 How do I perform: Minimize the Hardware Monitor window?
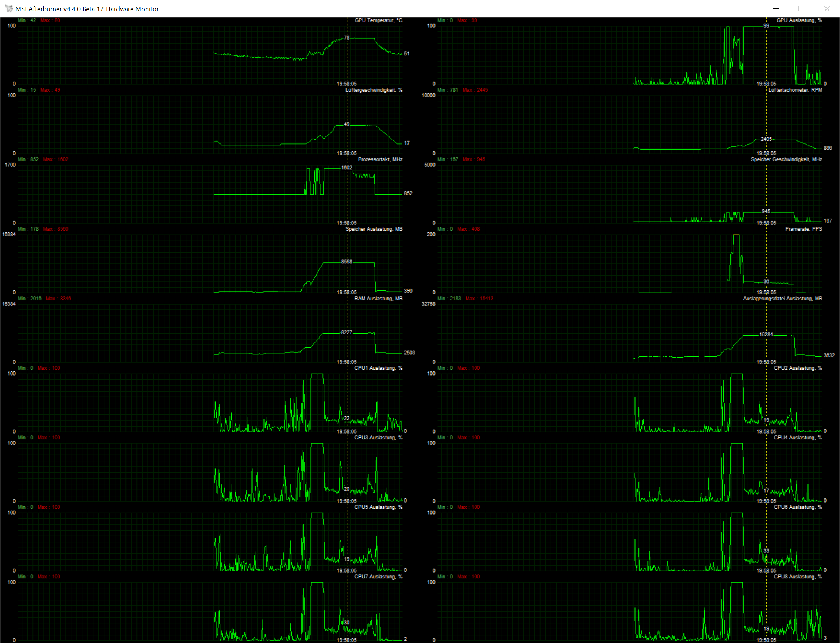[776, 8]
